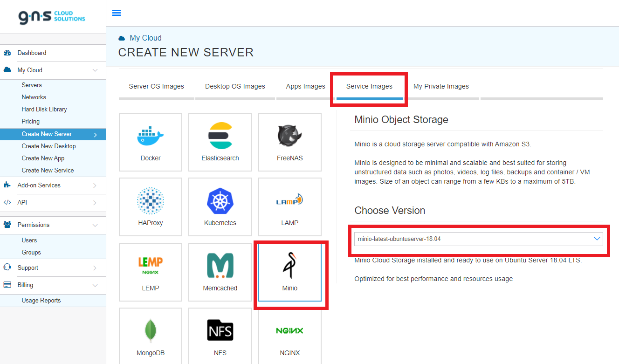This screenshot has width=619, height=364.
Task: Open Hard Disk Library link
Action: 44,110
